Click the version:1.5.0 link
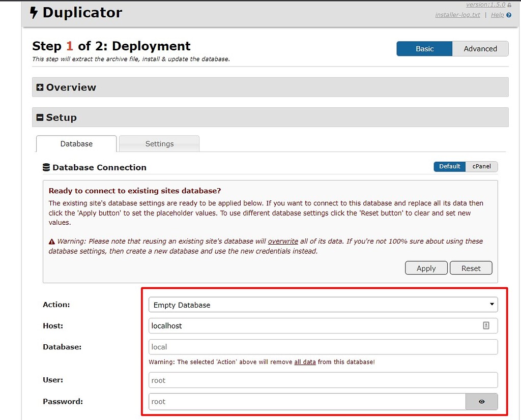Viewport: 521px width, 420px height. tap(484, 5)
